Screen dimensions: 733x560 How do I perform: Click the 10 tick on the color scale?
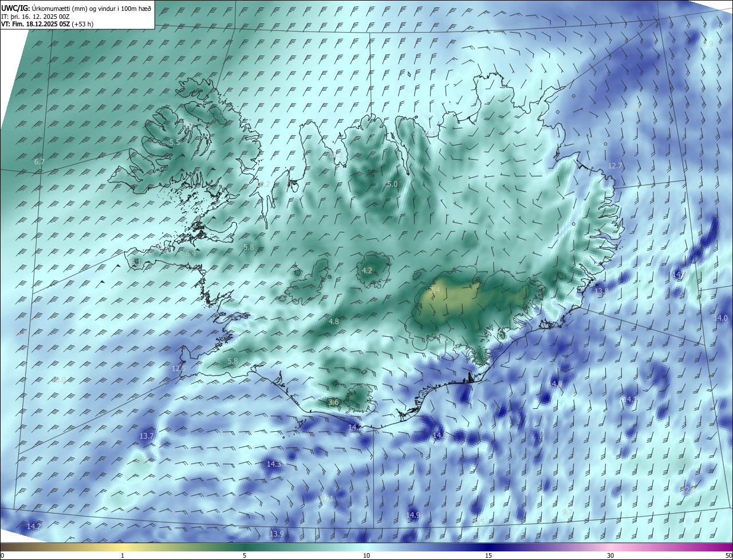tap(366, 555)
